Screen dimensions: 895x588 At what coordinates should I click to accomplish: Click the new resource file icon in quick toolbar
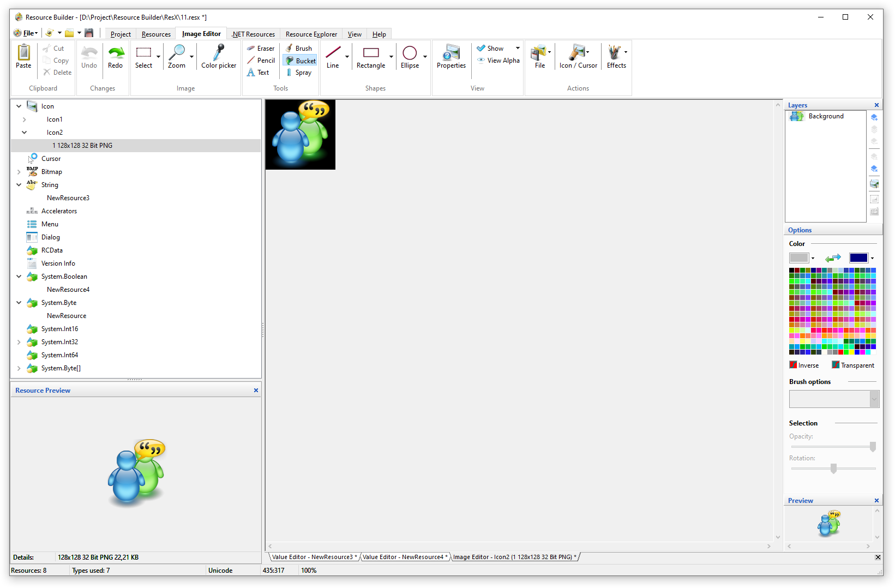tap(50, 33)
